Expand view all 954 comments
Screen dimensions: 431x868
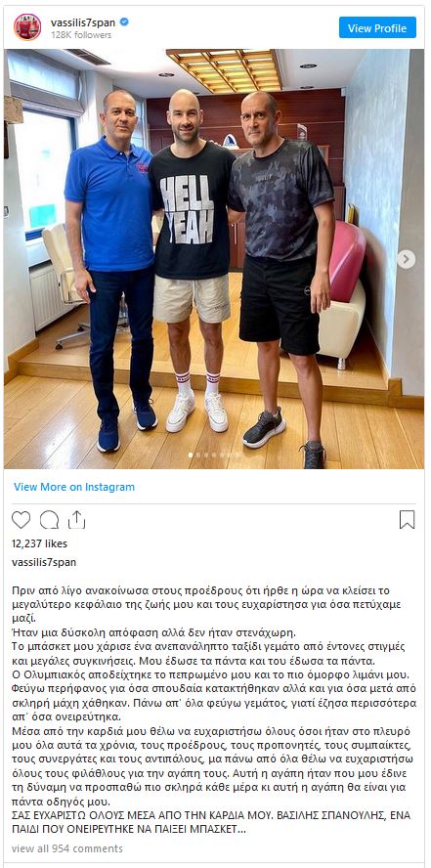pyautogui.click(x=66, y=848)
